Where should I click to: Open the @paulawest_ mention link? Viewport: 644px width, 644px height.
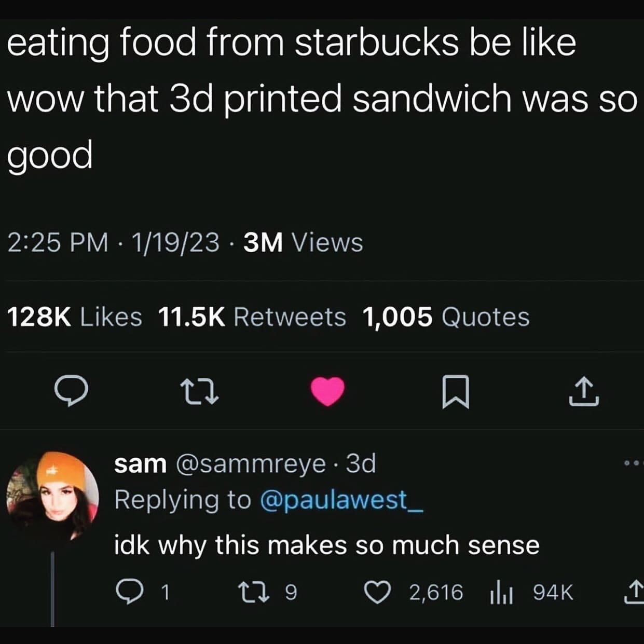coord(341,500)
